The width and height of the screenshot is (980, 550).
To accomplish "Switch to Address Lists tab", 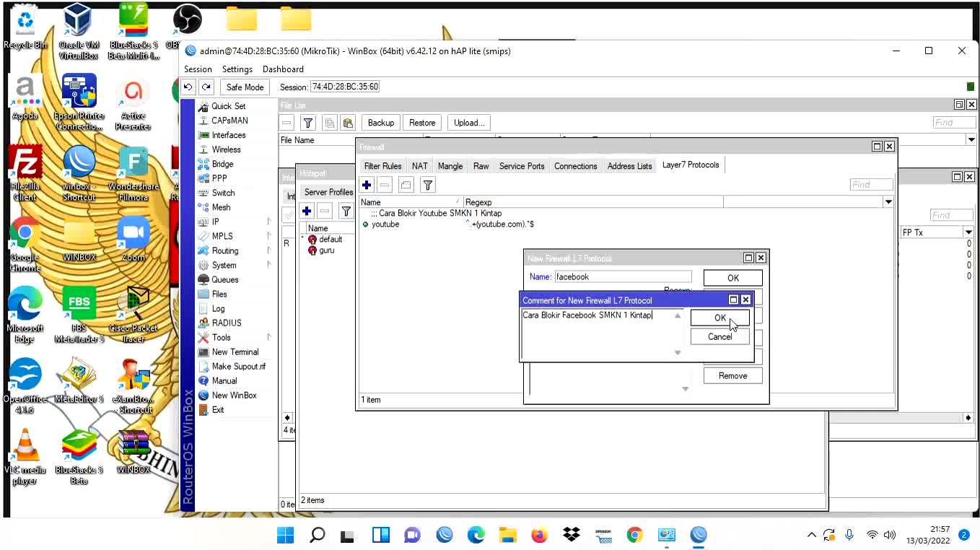I will click(629, 166).
